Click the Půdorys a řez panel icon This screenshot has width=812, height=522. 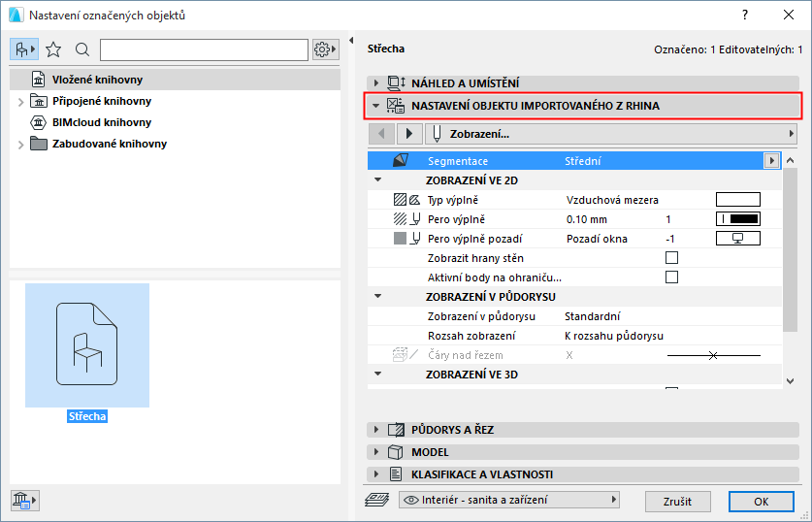pos(396,429)
